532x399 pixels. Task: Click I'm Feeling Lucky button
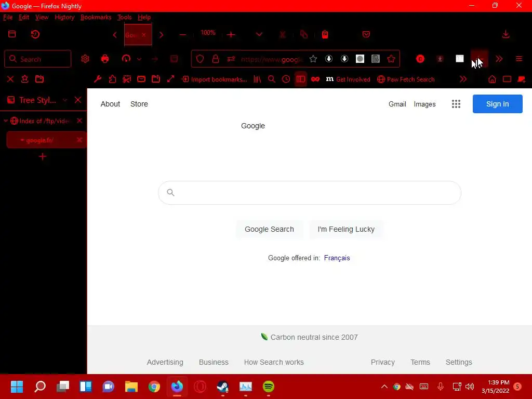[346, 229]
